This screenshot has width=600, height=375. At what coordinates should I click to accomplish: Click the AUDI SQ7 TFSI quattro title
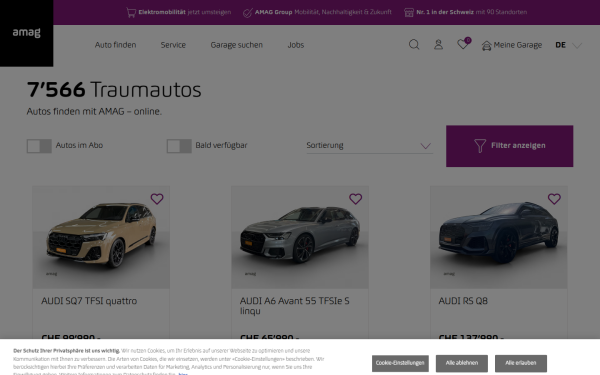pyautogui.click(x=89, y=301)
